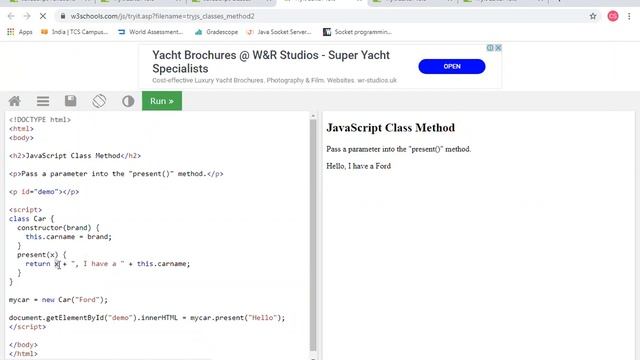Click the code editor scrollbar
640x360 pixels.
[x=313, y=235]
